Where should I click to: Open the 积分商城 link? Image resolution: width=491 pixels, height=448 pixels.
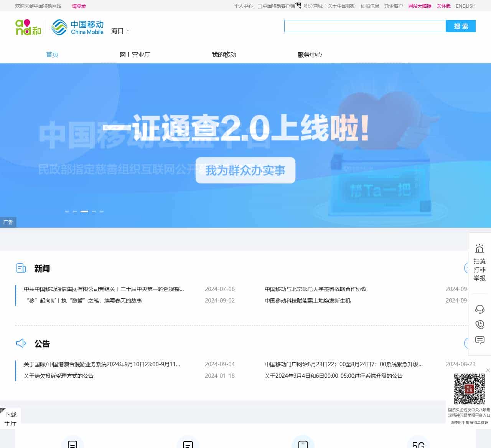(313, 6)
